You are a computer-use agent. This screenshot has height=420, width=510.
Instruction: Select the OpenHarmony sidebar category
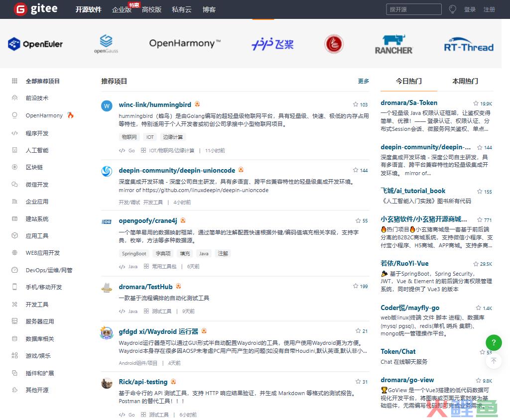click(44, 115)
